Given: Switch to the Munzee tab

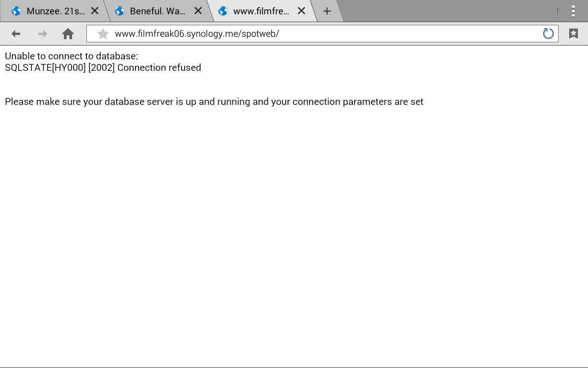Looking at the screenshot, I should coord(55,11).
